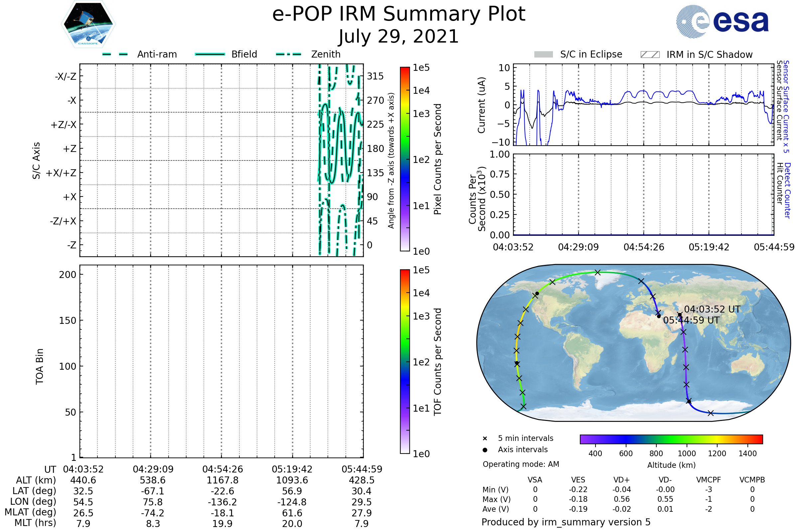
Task: Click the Anti-ram dashed legend line
Action: point(115,54)
